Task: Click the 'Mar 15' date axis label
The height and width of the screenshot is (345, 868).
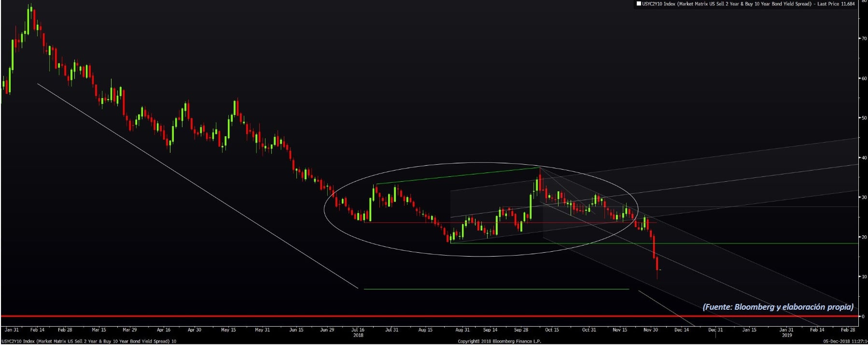Action: coord(99,330)
